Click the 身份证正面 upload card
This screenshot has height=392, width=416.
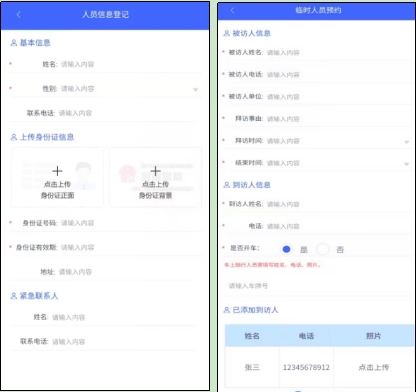pyautogui.click(x=57, y=177)
